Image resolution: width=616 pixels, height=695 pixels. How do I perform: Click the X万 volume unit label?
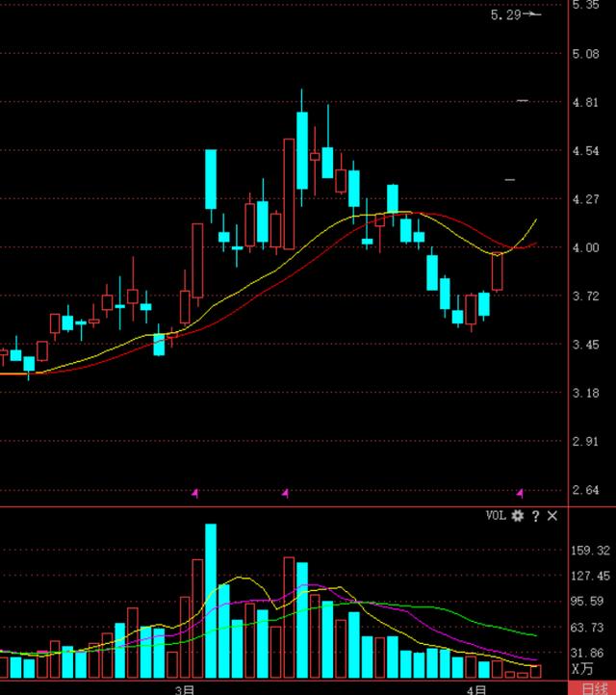point(583,668)
